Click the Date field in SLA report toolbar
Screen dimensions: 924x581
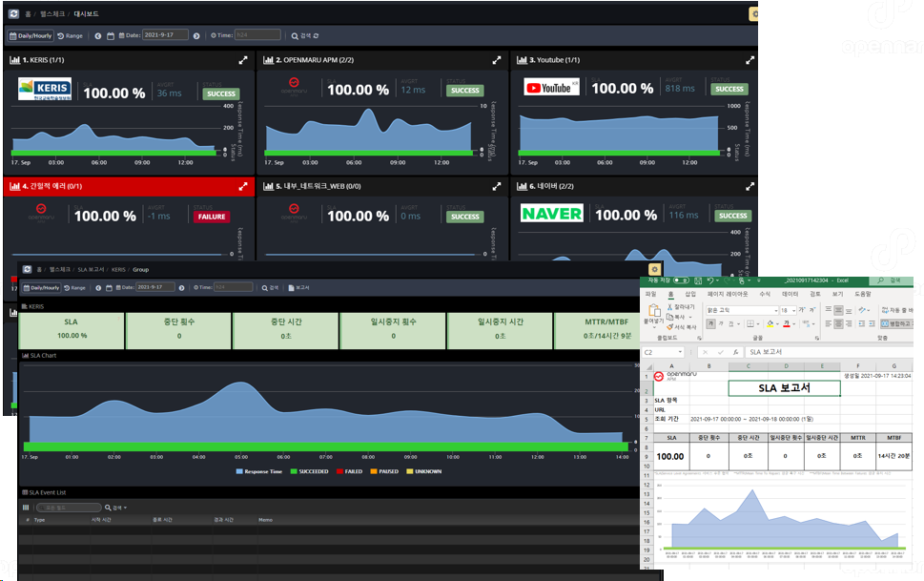154,286
